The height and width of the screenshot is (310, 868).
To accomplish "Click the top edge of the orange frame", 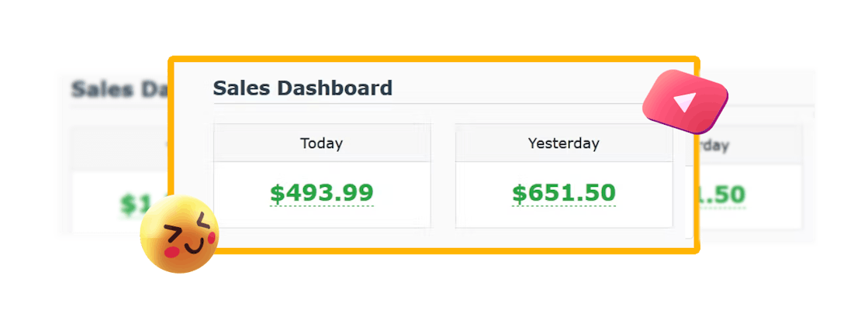I will [x=434, y=58].
